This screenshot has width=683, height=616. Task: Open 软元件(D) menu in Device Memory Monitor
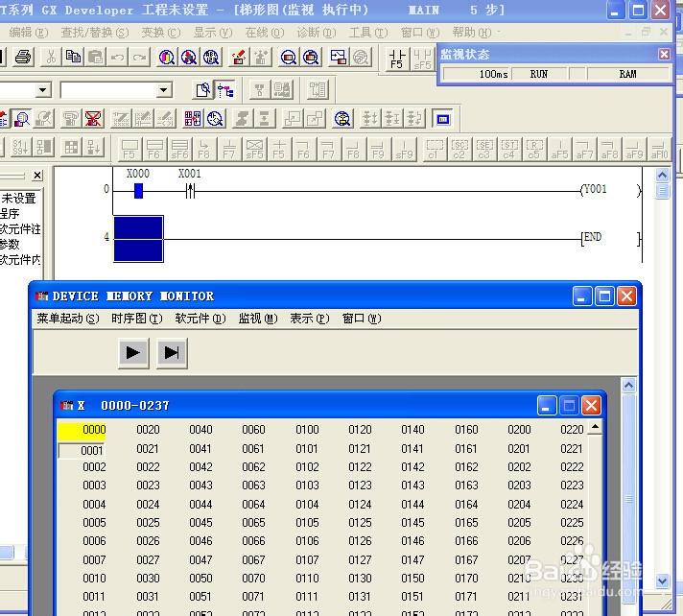[x=200, y=319]
